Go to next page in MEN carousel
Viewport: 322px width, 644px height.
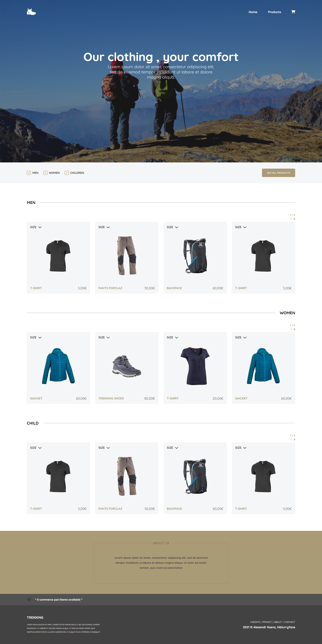[294, 219]
